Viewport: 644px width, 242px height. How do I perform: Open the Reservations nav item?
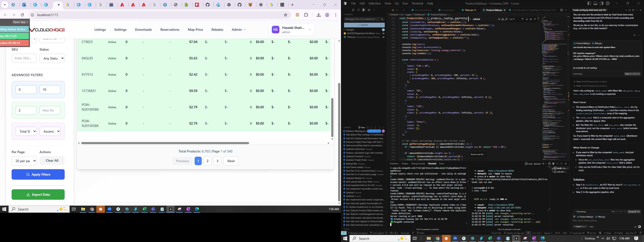(x=170, y=30)
